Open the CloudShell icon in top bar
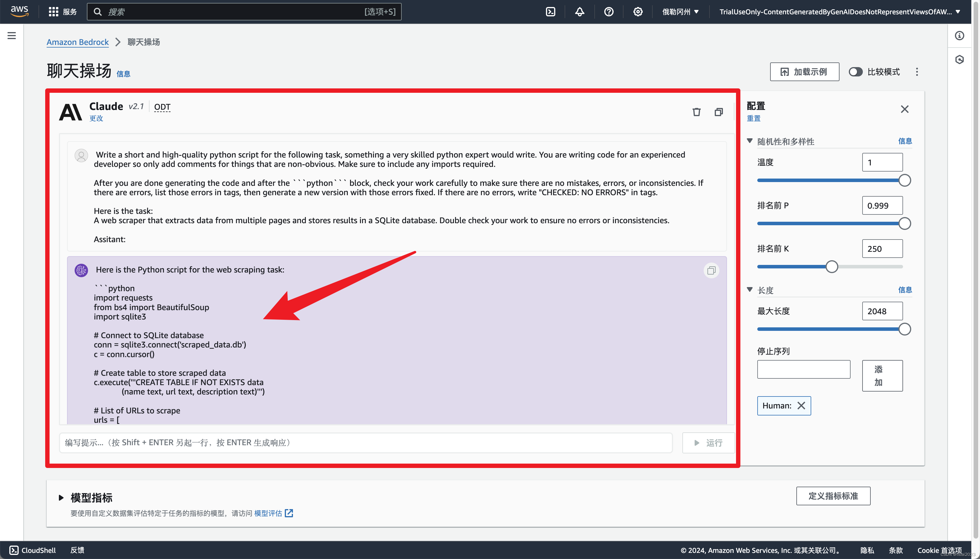 [550, 11]
